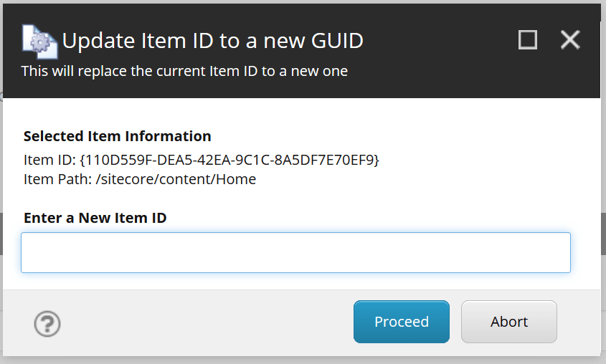
Task: Click the "Item Path:" field label
Action: pos(57,179)
